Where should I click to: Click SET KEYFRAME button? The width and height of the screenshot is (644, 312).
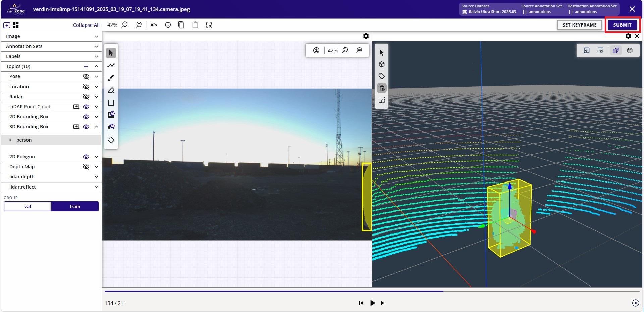[579, 25]
